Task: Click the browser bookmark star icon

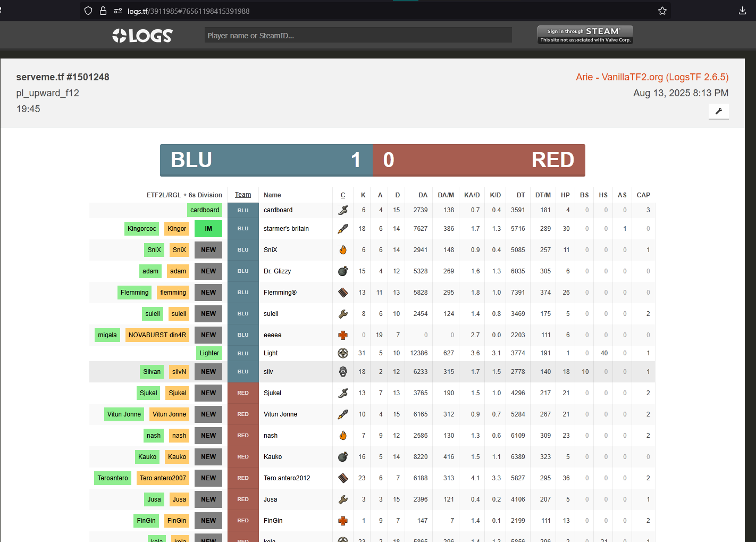Action: coord(662,11)
